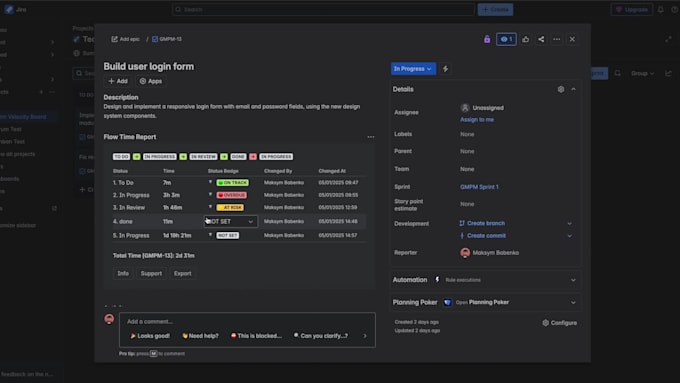The height and width of the screenshot is (383, 680).
Task: Expand the Automation section chevron
Action: pos(573,280)
